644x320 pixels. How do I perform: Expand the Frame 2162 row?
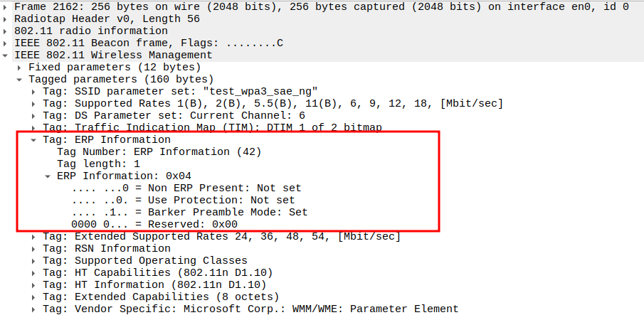(x=6, y=7)
